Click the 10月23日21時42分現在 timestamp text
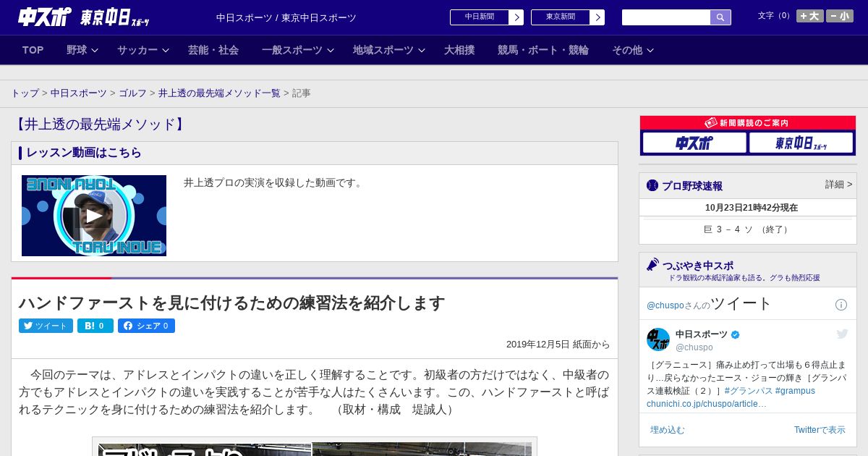 point(752,208)
